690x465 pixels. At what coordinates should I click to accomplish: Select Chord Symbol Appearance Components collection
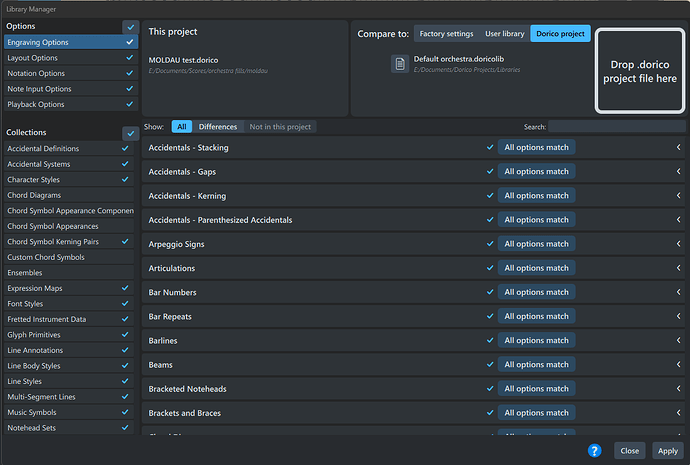[69, 210]
